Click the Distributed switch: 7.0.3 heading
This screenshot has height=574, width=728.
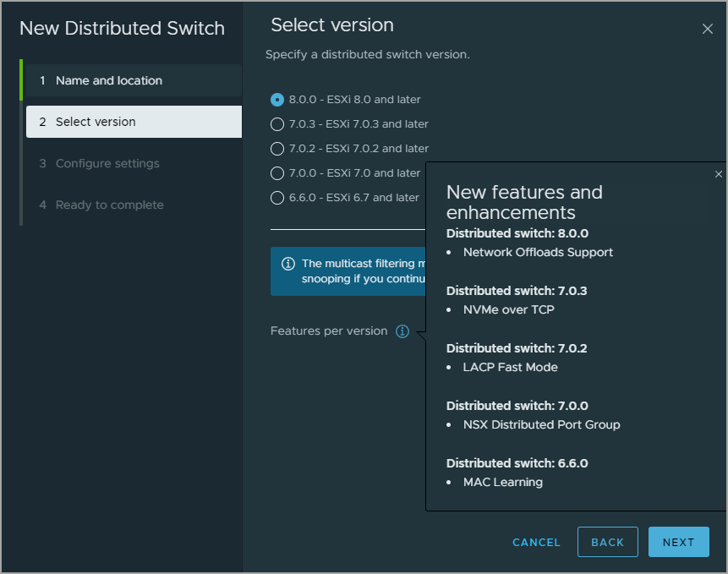click(517, 291)
